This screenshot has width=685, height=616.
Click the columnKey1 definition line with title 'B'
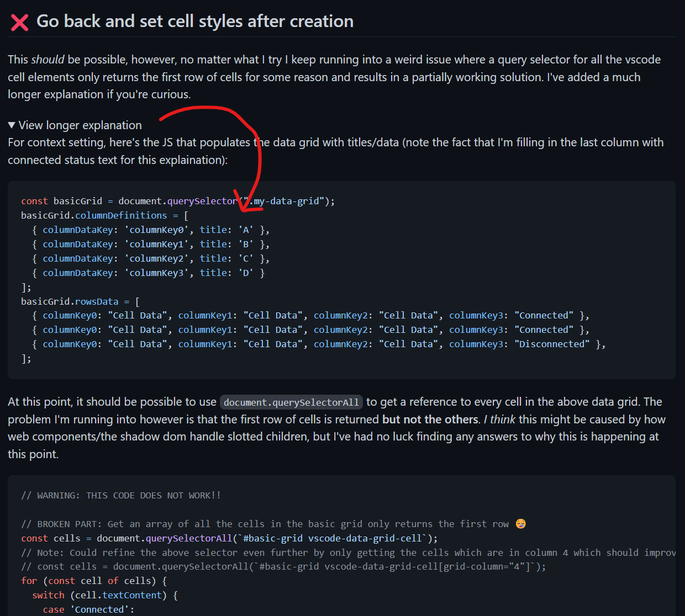click(x=151, y=245)
